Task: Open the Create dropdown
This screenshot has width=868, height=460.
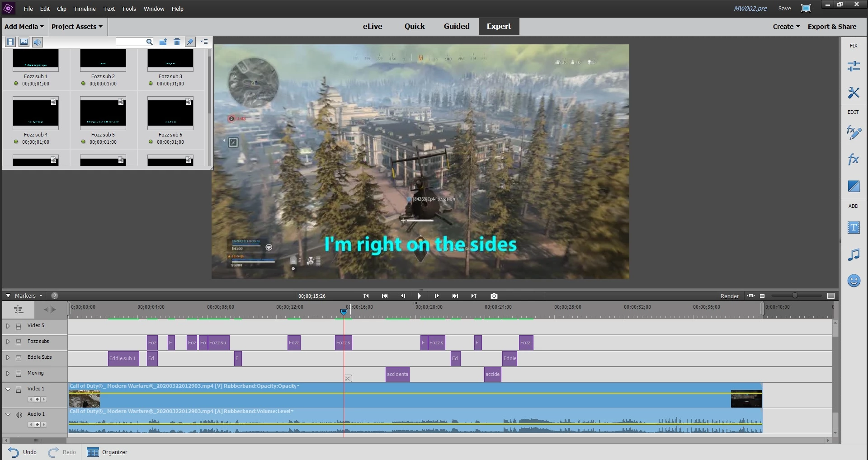Action: (787, 27)
